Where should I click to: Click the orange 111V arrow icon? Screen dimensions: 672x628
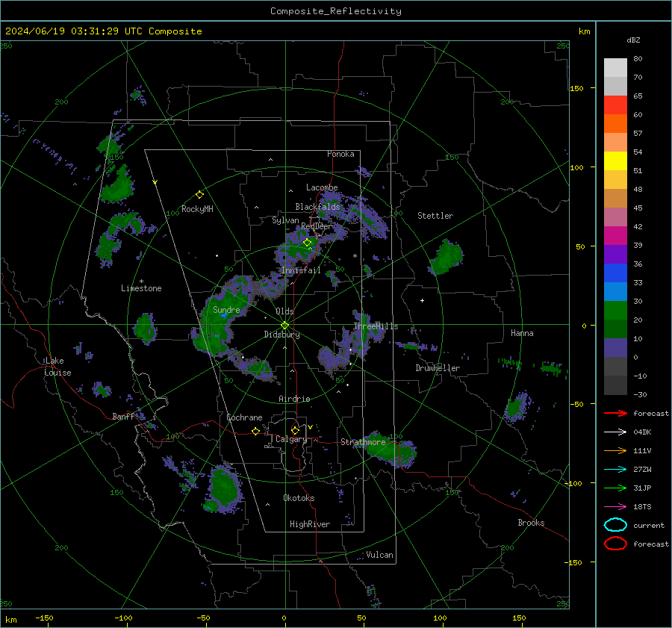point(615,450)
